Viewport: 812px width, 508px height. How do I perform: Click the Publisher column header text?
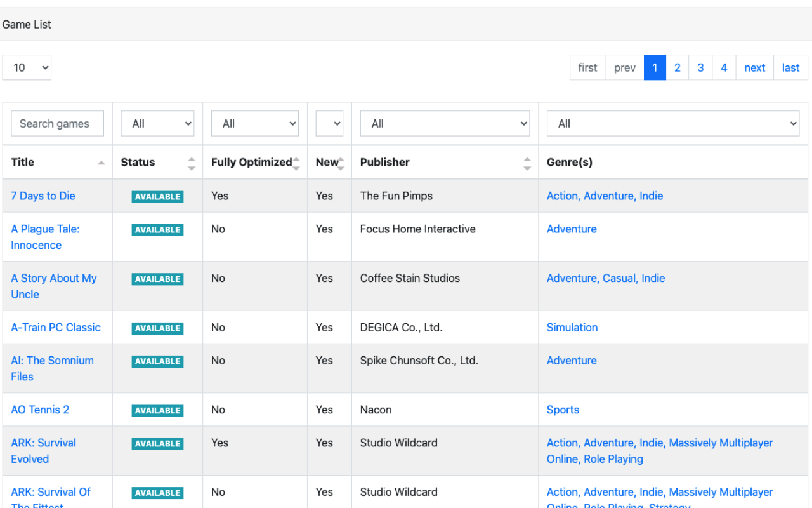click(x=385, y=162)
